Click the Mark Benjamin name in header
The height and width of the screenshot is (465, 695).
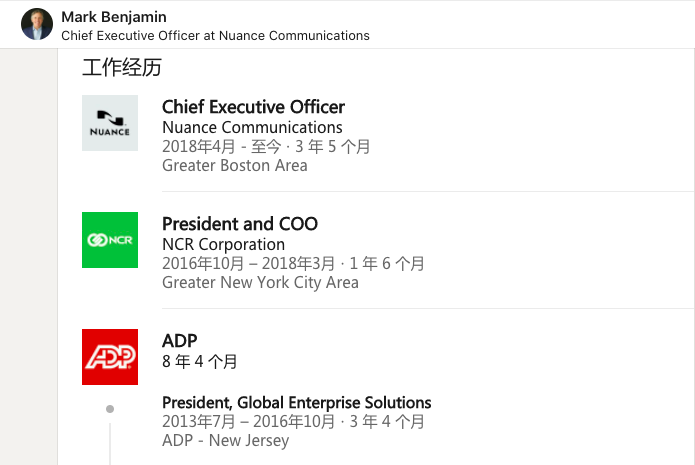(114, 17)
